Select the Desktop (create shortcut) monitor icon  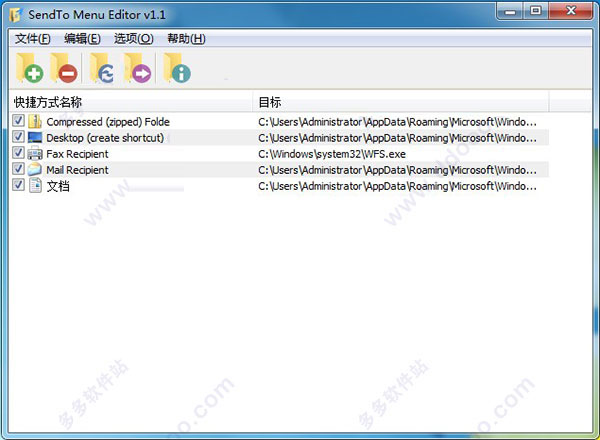pyautogui.click(x=35, y=138)
